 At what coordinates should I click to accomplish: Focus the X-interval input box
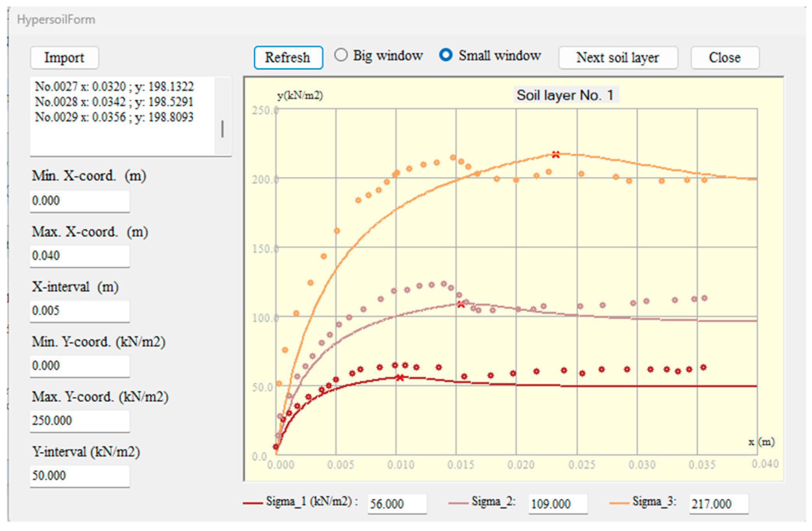point(79,310)
